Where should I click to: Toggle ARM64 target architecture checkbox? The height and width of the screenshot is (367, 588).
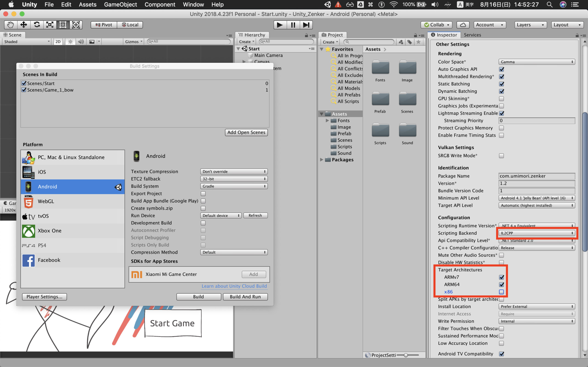501,284
